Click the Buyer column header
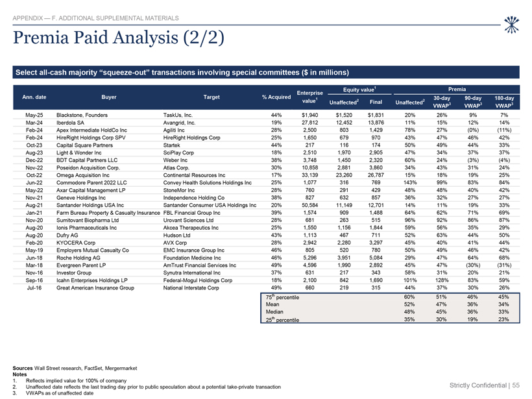Screen dimensions: 532x399 [x=109, y=97]
